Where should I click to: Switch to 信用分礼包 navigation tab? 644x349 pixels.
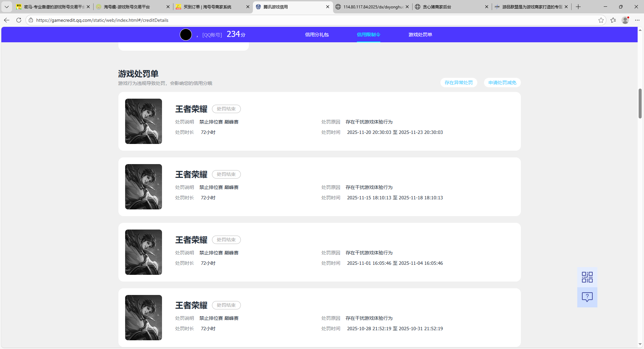point(317,35)
